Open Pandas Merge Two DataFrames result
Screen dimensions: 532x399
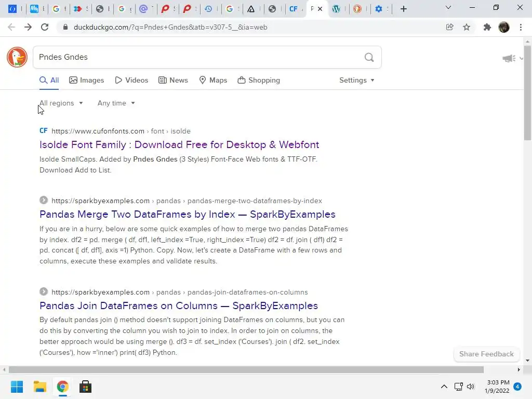187,215
